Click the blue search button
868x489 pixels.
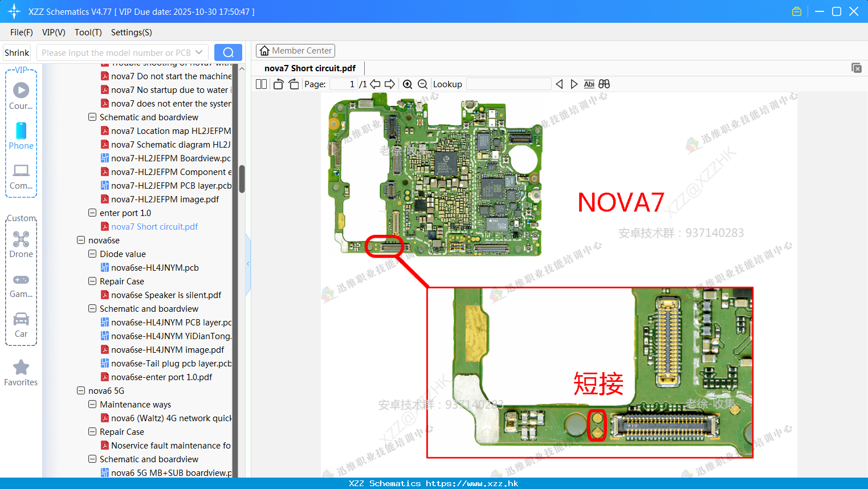click(228, 52)
